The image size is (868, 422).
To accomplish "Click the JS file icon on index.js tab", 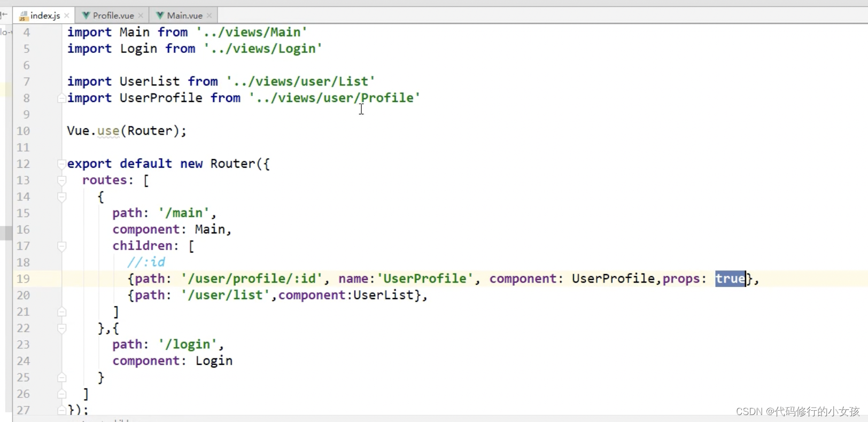I will point(24,15).
